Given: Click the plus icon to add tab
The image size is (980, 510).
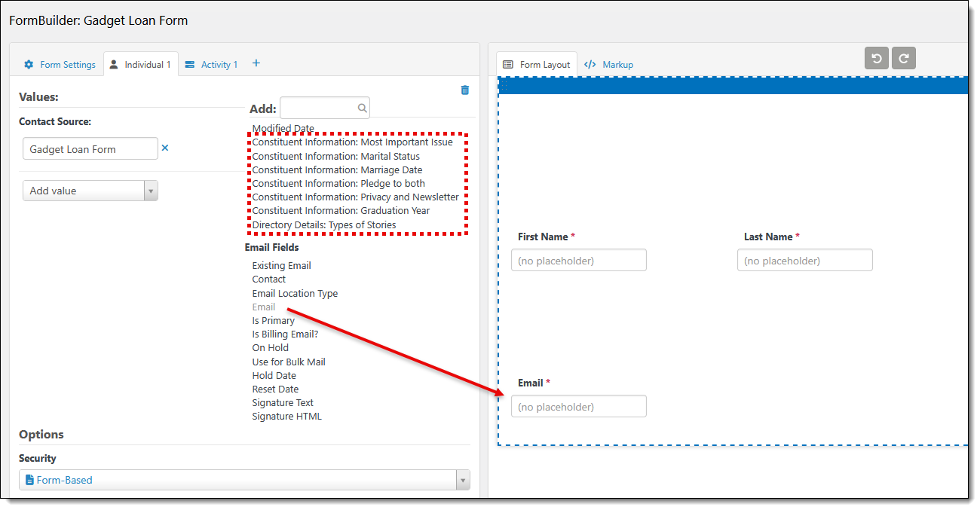Looking at the screenshot, I should [256, 63].
